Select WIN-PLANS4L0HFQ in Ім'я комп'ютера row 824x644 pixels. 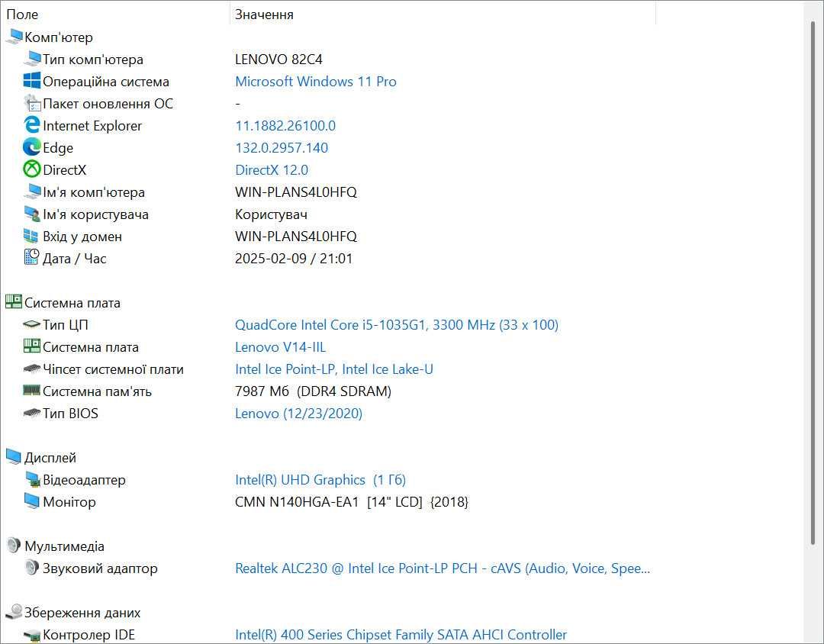[296, 192]
